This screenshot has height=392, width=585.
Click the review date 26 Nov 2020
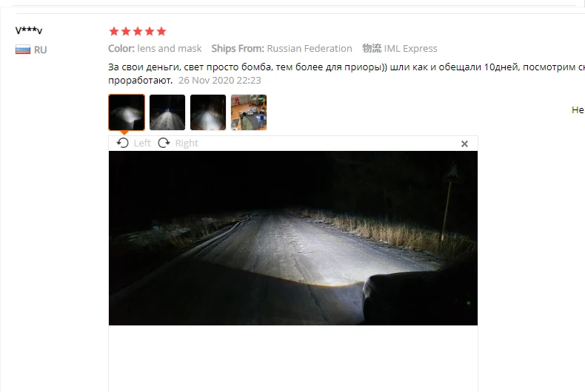pyautogui.click(x=208, y=81)
